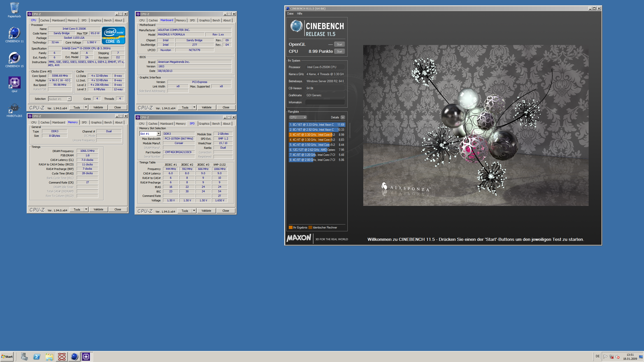Open Slot #1 dropdown in SPD window
644x362 pixels.
coord(150,134)
